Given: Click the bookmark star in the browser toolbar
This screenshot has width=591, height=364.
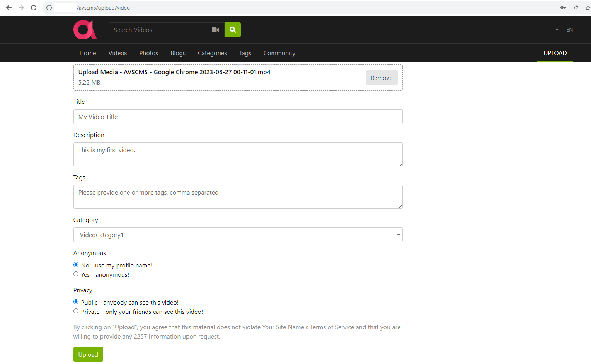Looking at the screenshot, I should (588, 8).
